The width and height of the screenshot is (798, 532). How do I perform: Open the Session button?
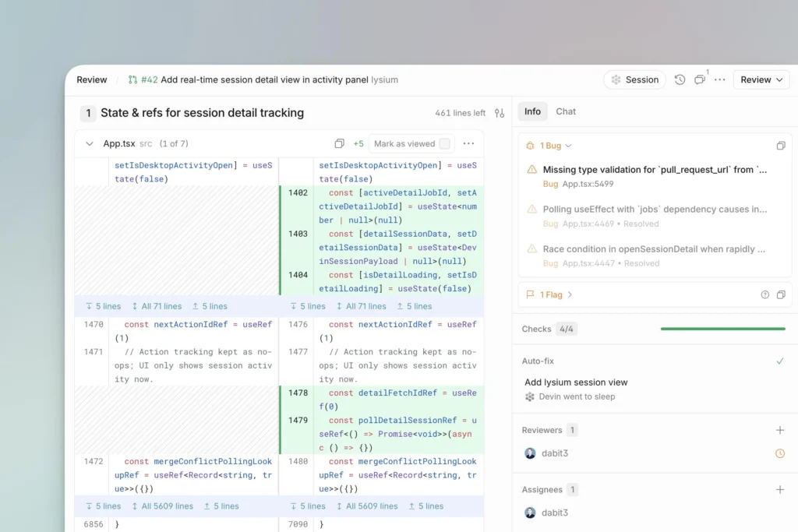(634, 80)
